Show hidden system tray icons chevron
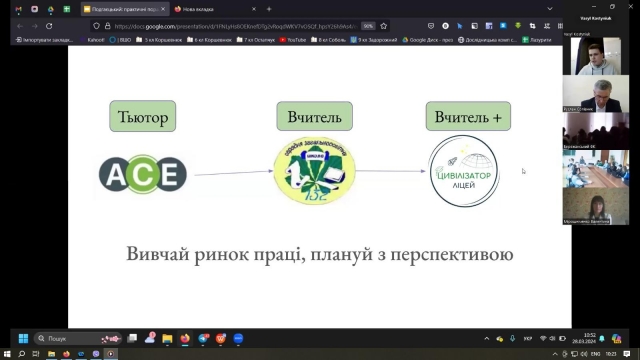640x360 pixels. click(487, 338)
